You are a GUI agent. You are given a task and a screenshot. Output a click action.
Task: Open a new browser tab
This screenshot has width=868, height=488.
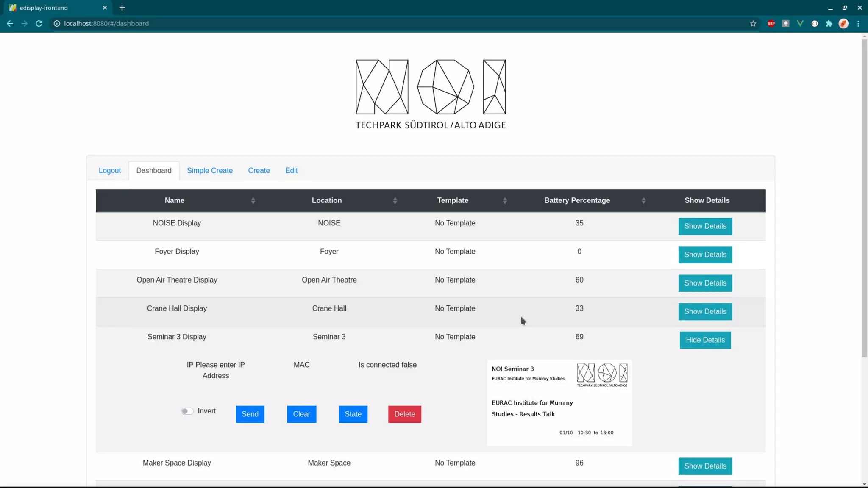coord(122,8)
